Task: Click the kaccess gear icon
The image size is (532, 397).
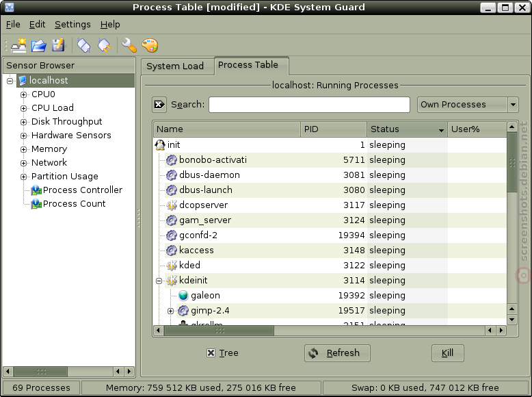Action: (x=172, y=251)
